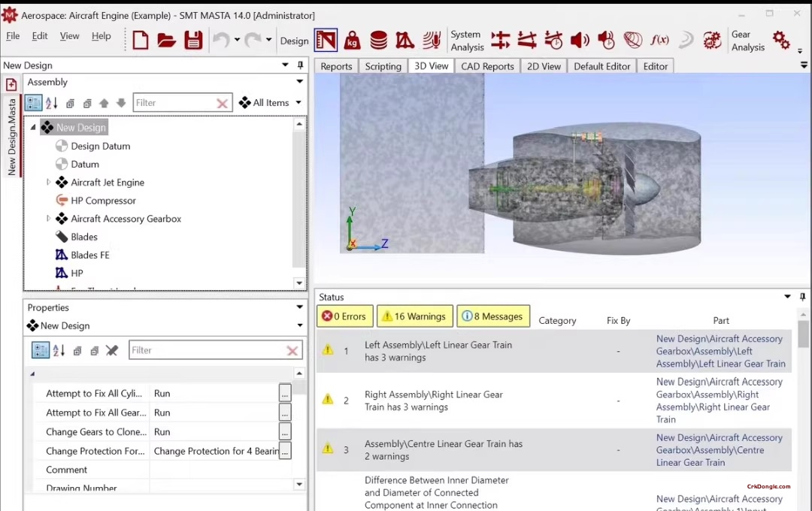Open the materials database tool

[x=378, y=41]
